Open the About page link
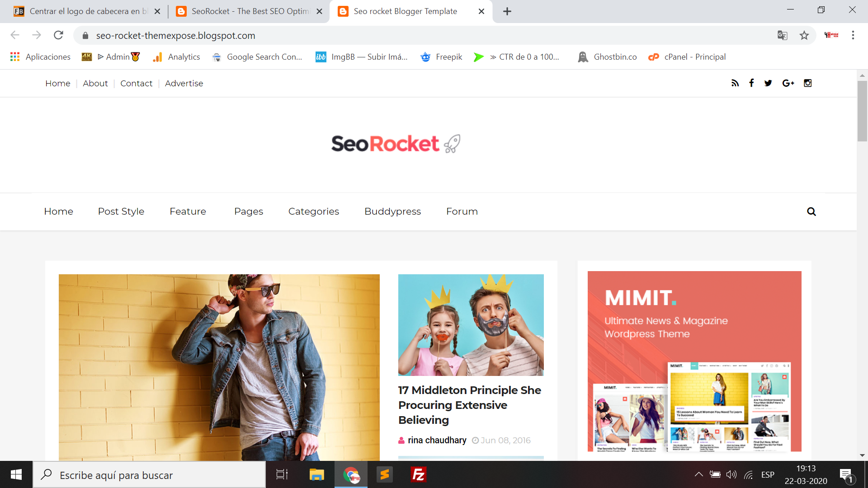868x488 pixels. (95, 83)
